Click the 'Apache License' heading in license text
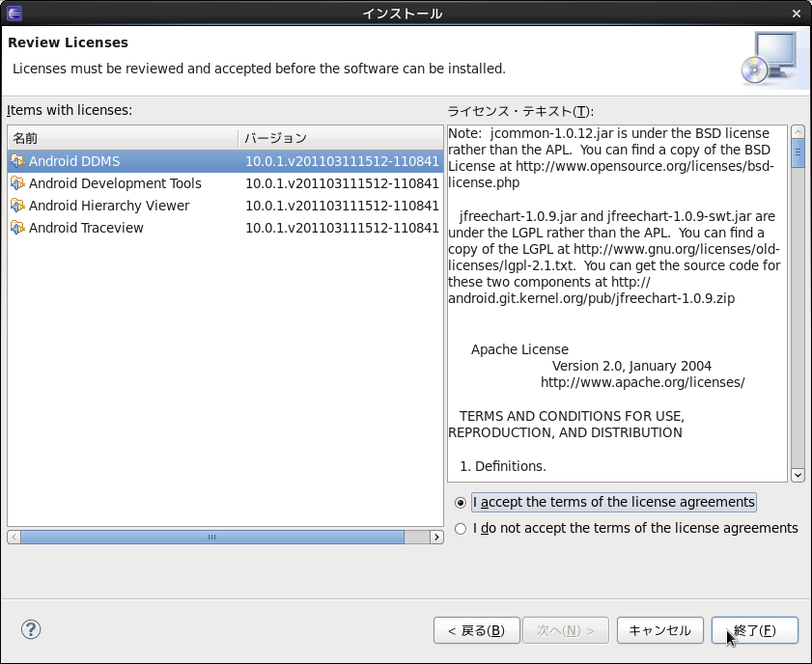This screenshot has height=664, width=812. [x=519, y=349]
